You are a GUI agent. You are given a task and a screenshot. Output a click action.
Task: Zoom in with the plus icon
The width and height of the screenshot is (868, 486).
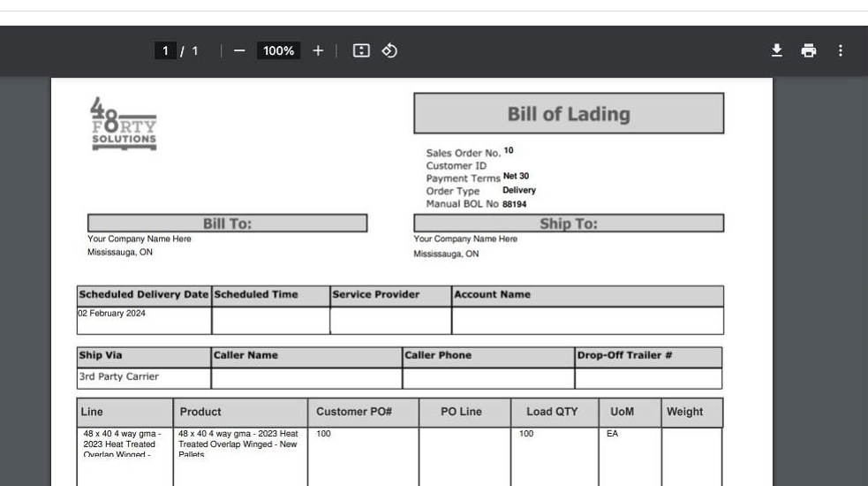pos(318,50)
